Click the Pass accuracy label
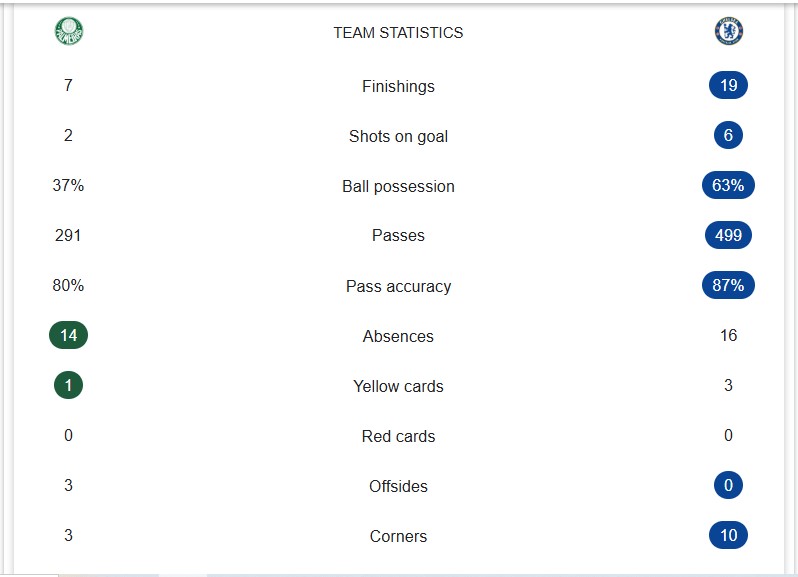Viewport: 798px width, 577px height. (398, 286)
